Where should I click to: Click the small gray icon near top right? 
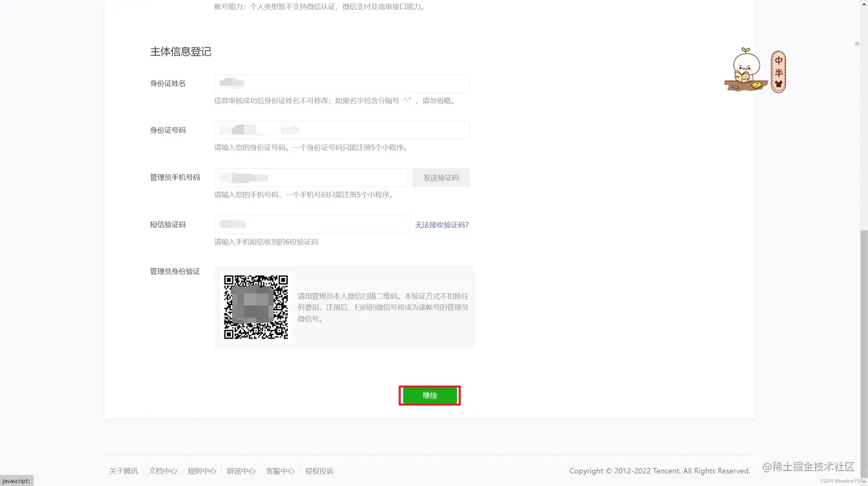click(857, 44)
